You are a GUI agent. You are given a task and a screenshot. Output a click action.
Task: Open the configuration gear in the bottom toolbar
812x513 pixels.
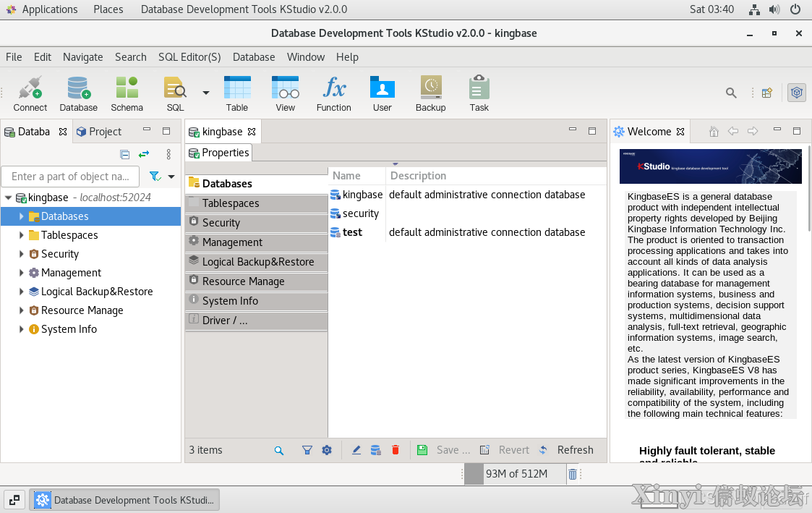pos(327,450)
